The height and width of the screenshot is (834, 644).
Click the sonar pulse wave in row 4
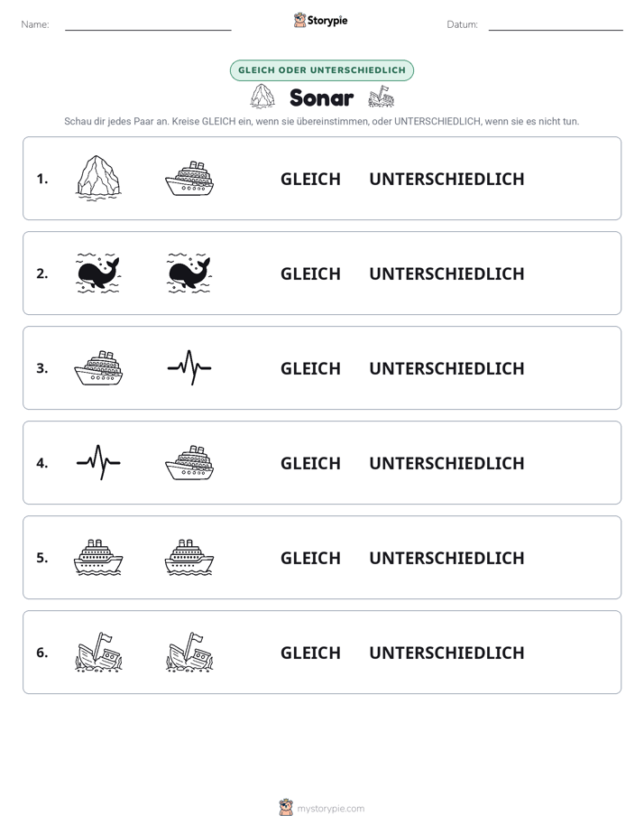pos(98,462)
